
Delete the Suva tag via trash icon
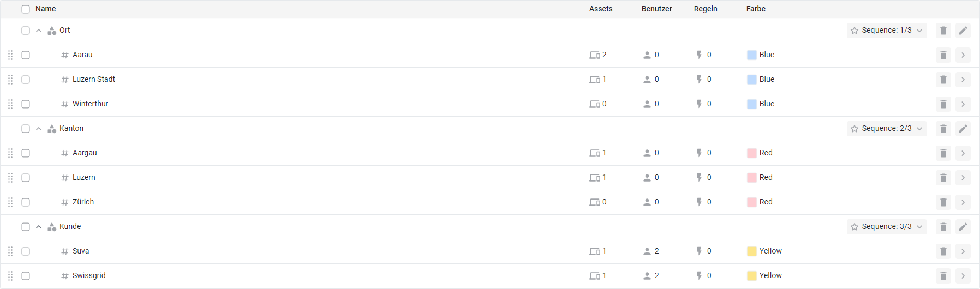943,251
